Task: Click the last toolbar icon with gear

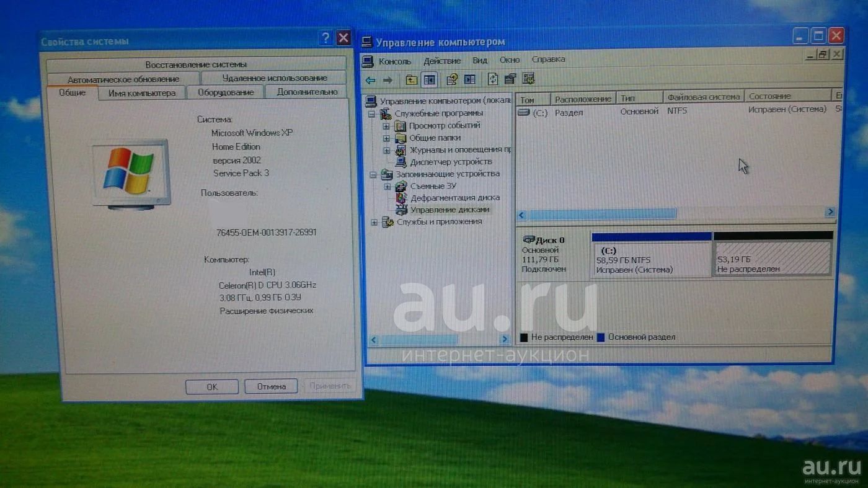Action: [528, 79]
